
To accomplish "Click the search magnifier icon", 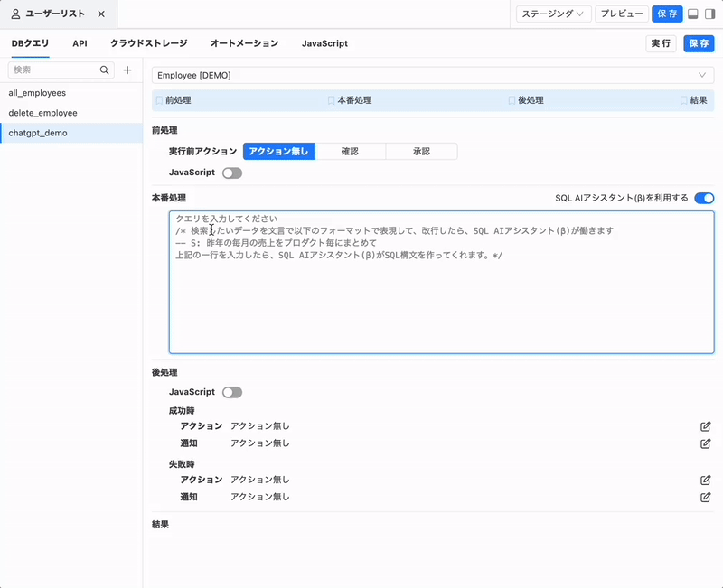I will (105, 70).
